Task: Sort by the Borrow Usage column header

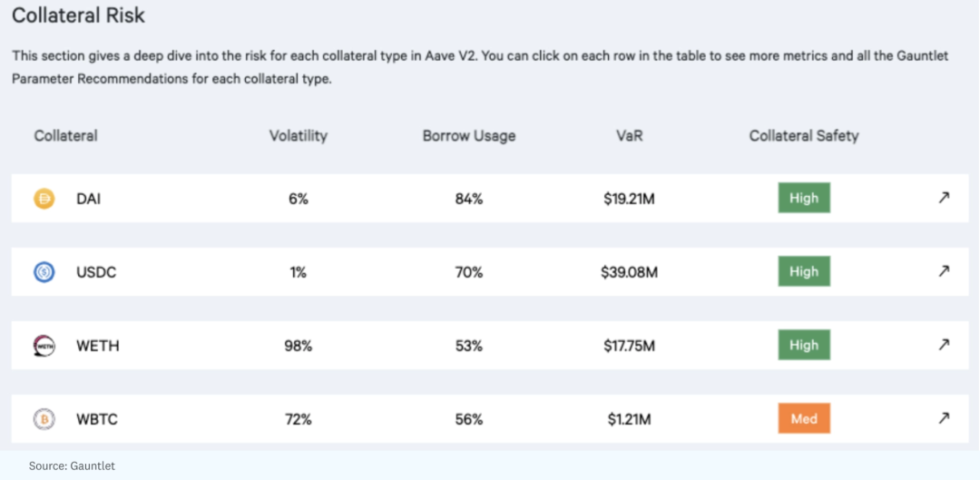Action: click(x=468, y=136)
